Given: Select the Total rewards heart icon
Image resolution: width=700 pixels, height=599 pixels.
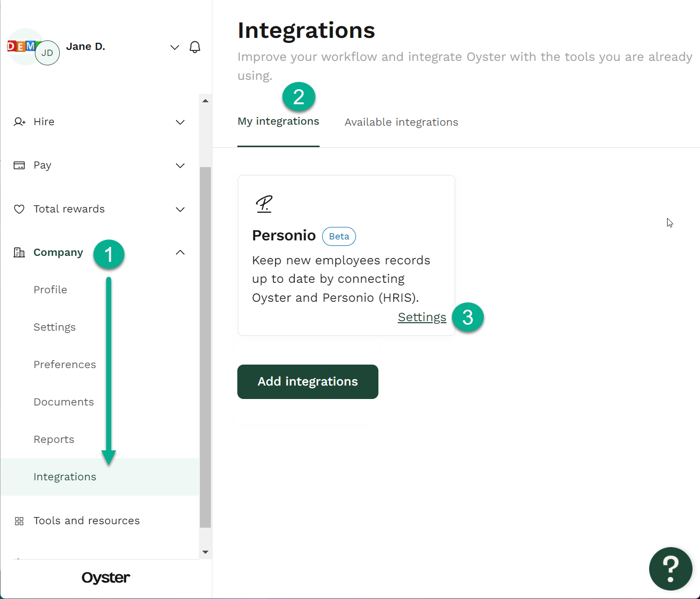Looking at the screenshot, I should pos(19,209).
